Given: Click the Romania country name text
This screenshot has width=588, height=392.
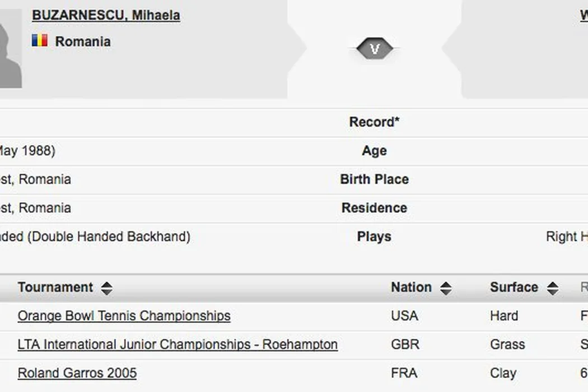Looking at the screenshot, I should (83, 41).
